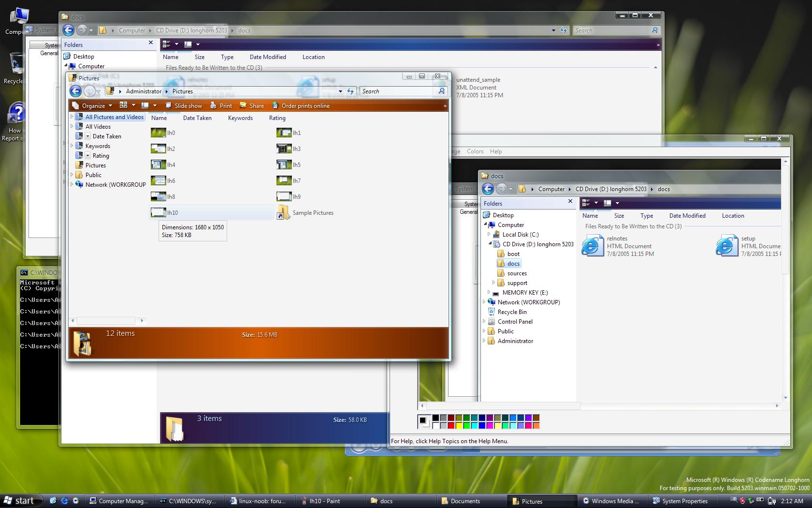Click the Views icon in rear docs window

pyautogui.click(x=167, y=44)
